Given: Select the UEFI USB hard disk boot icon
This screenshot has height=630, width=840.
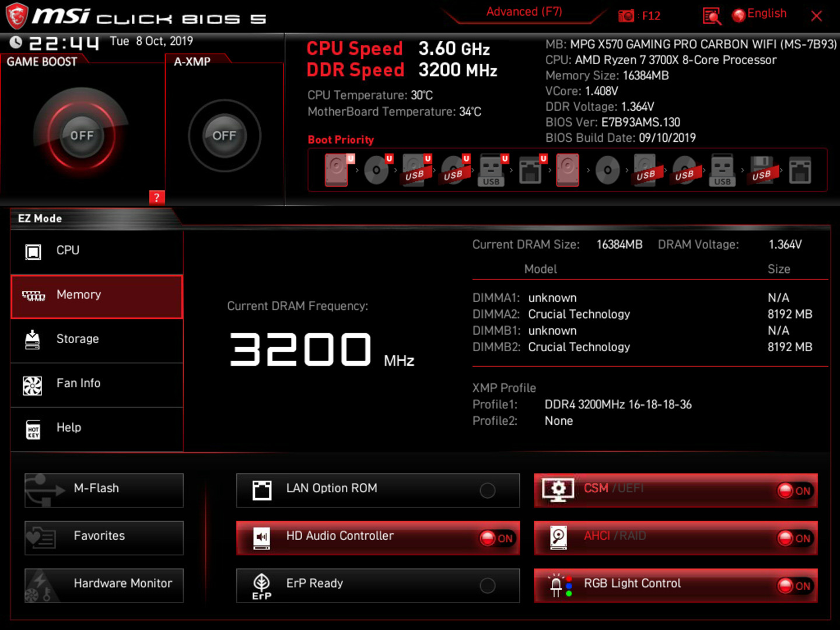Looking at the screenshot, I should [x=416, y=170].
